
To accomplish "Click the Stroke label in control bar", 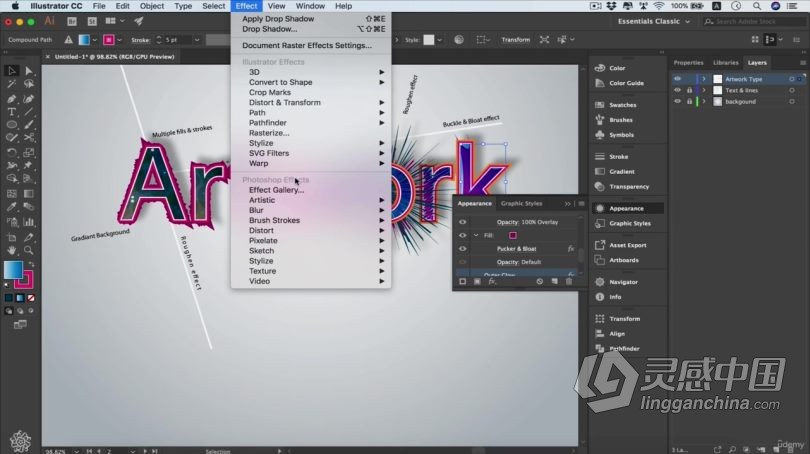I will (x=140, y=40).
